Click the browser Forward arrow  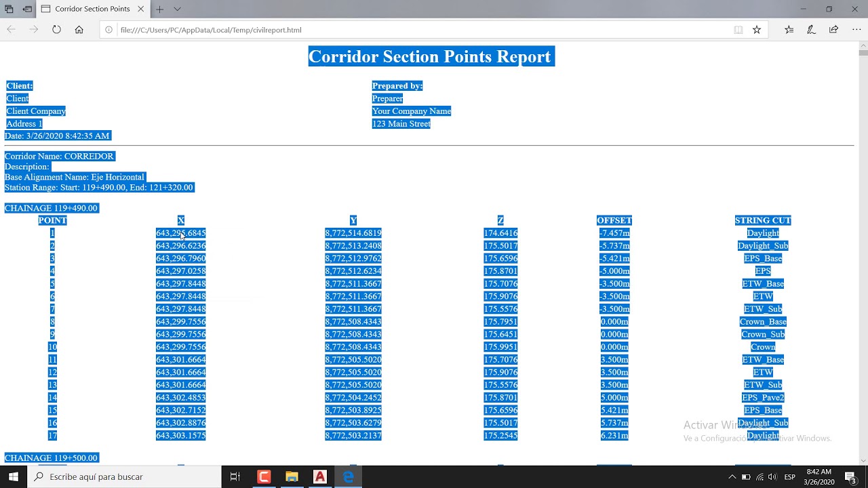point(33,30)
